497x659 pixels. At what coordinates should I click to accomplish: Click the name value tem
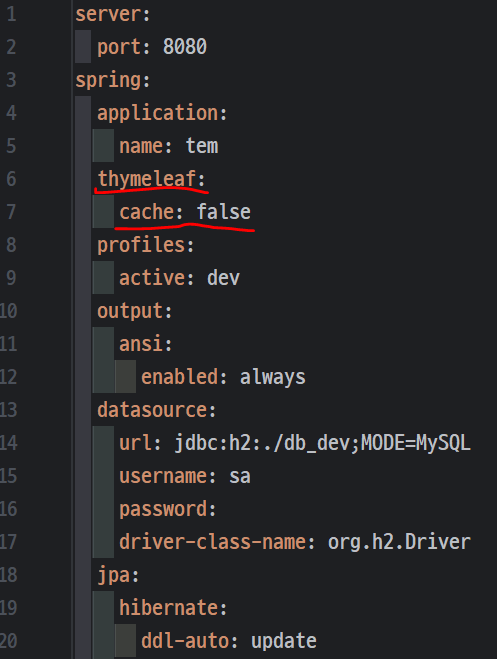click(202, 146)
